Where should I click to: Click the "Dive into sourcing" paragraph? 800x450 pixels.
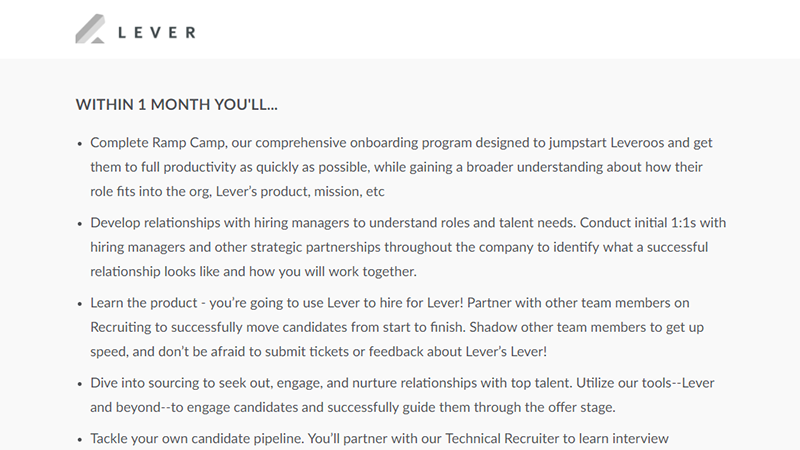click(x=402, y=395)
